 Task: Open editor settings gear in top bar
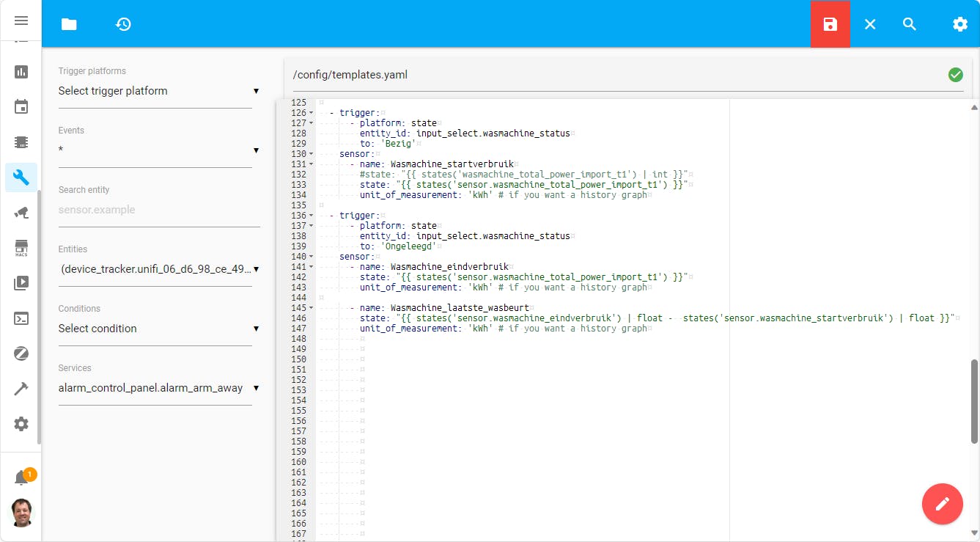pos(959,24)
